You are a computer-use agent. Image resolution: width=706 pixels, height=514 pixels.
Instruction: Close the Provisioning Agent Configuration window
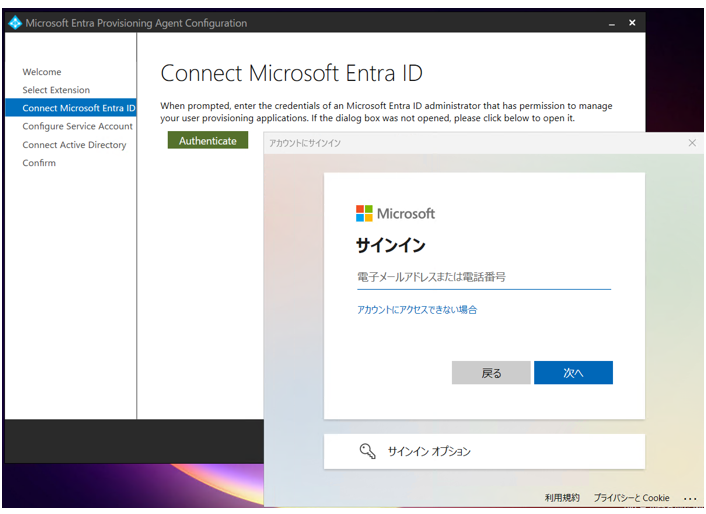632,23
